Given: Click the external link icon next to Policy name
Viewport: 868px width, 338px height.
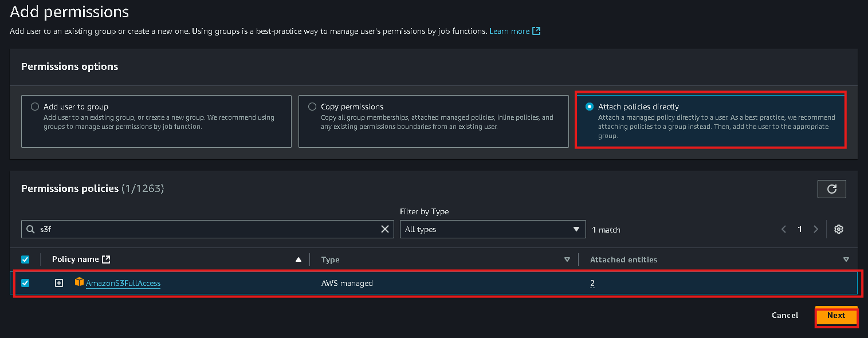Looking at the screenshot, I should [105, 259].
